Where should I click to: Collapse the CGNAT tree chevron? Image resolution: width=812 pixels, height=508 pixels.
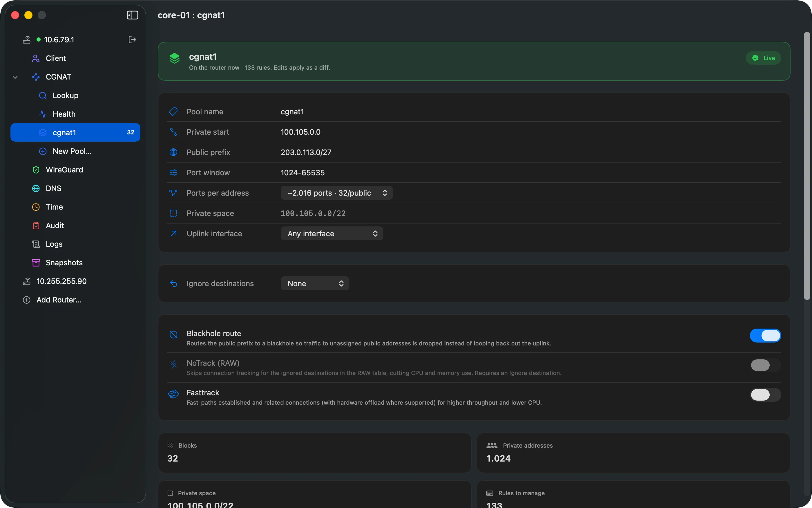(x=15, y=77)
